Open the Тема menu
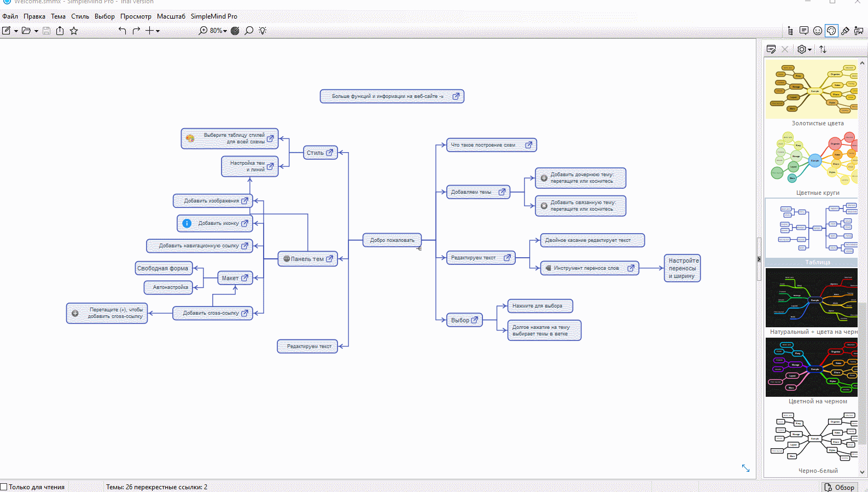The width and height of the screenshot is (868, 492). (59, 16)
